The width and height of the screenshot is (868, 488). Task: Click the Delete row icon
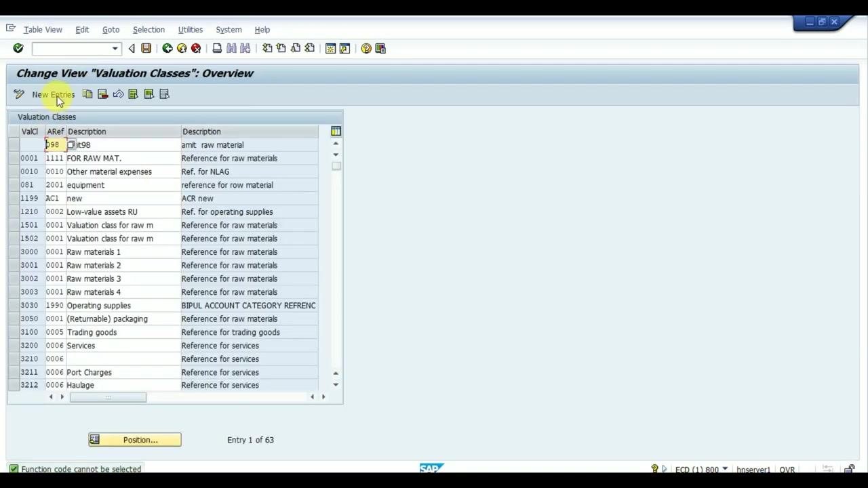102,94
